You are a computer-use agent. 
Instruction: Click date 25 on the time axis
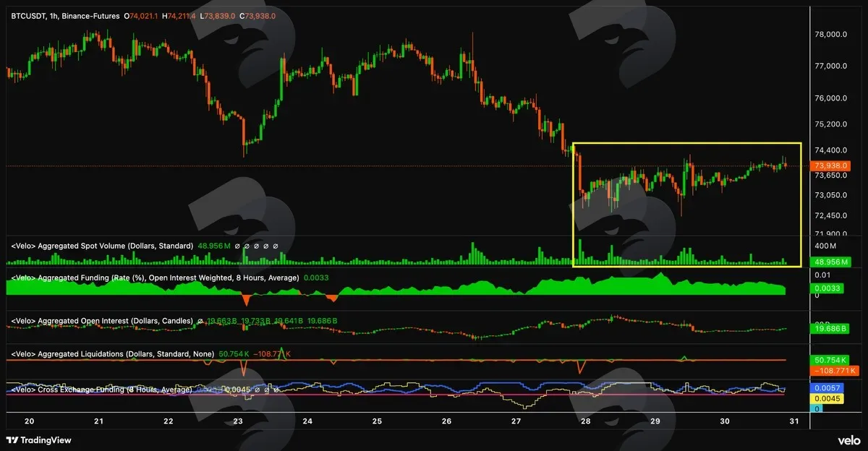[x=376, y=421]
